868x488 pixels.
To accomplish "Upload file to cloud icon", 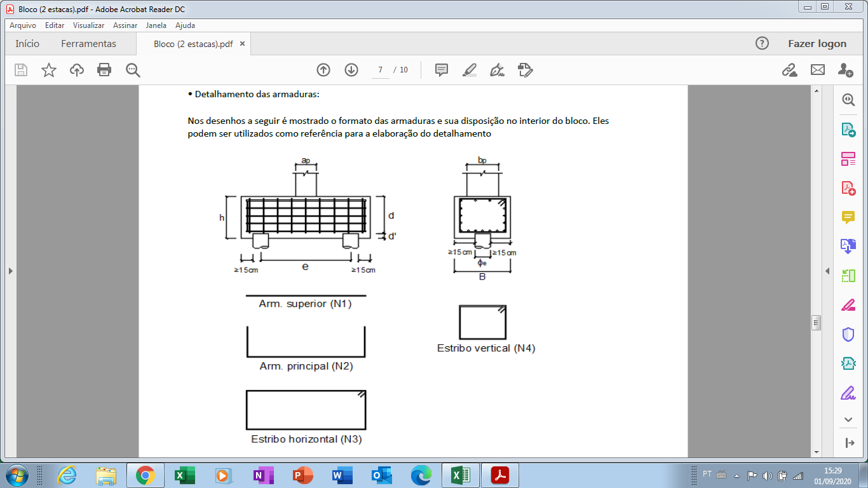I will point(77,70).
